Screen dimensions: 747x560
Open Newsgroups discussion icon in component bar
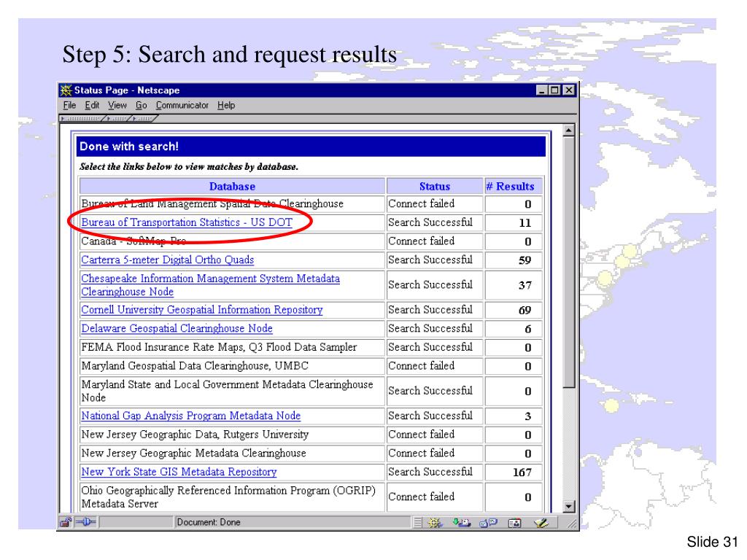click(x=488, y=523)
